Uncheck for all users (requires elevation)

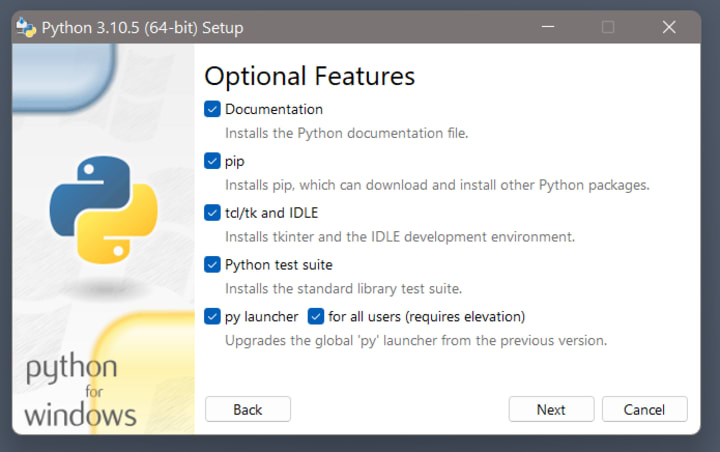click(316, 317)
